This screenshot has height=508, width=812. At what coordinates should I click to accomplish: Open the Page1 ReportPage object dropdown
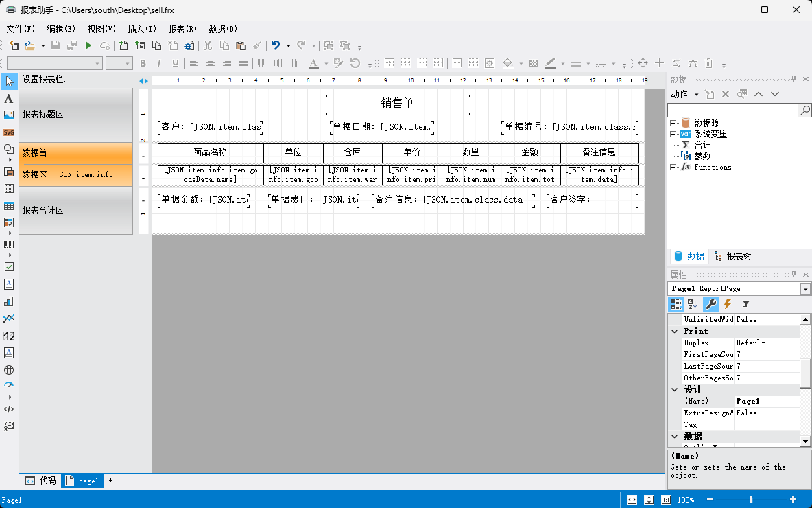(x=805, y=289)
